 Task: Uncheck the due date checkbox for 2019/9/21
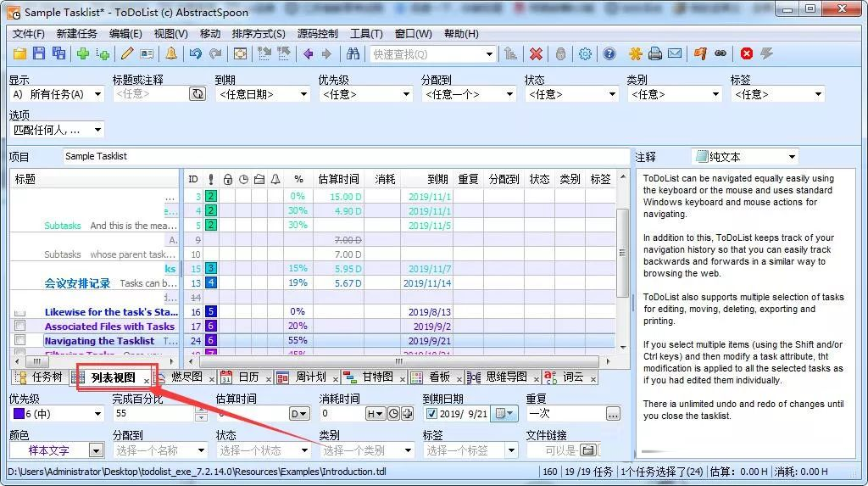pyautogui.click(x=431, y=414)
